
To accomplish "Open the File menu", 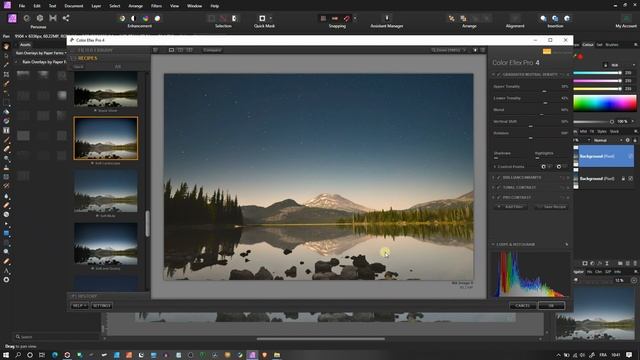I will point(22,6).
